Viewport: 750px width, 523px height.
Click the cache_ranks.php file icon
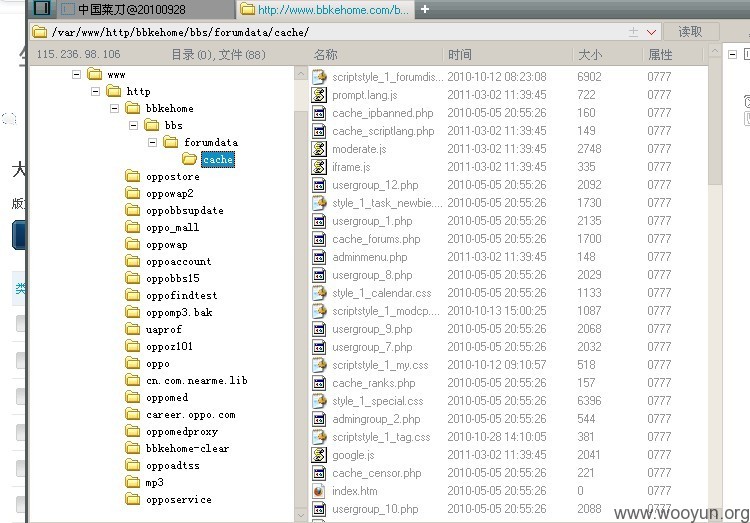(319, 383)
